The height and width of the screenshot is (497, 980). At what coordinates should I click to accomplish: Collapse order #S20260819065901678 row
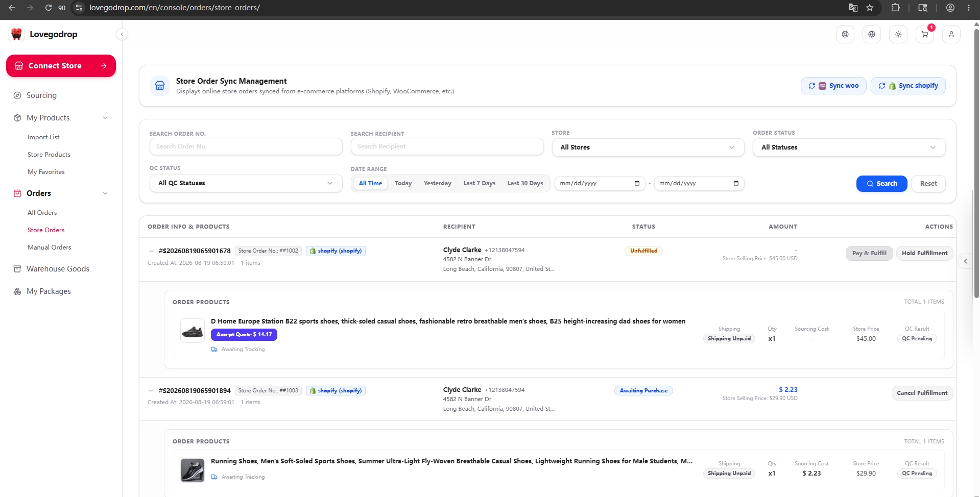point(151,251)
